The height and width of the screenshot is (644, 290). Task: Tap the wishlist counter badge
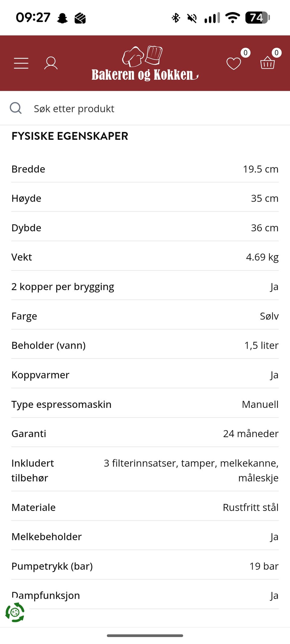245,53
